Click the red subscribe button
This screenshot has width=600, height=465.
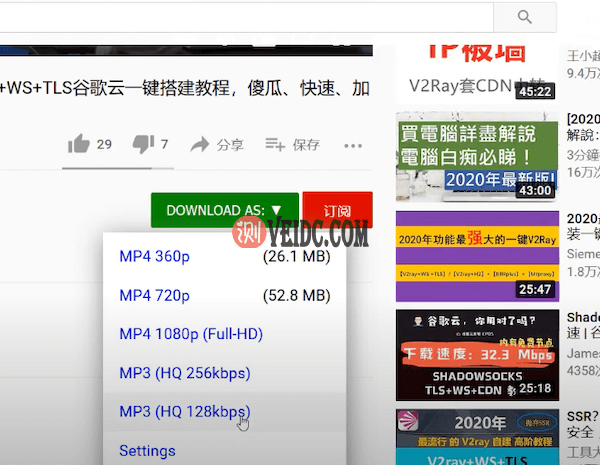(337, 210)
